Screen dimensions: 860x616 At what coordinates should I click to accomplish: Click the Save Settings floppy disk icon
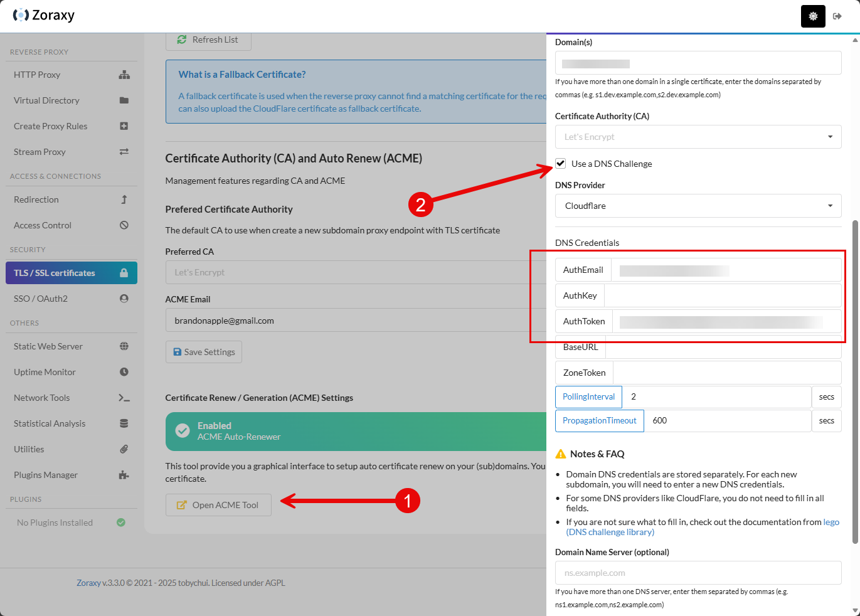point(178,352)
